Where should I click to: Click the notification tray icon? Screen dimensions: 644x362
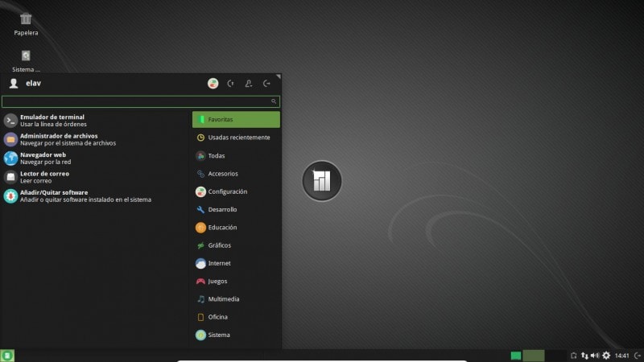(574, 356)
